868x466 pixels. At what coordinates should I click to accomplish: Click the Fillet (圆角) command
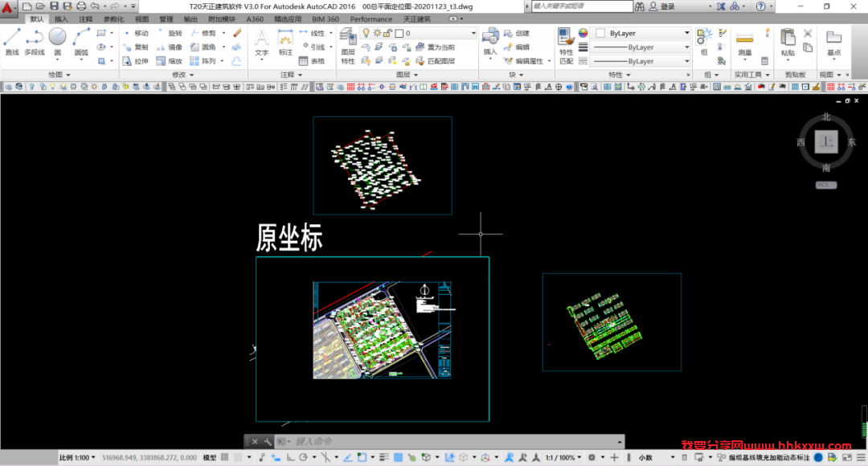pos(203,47)
